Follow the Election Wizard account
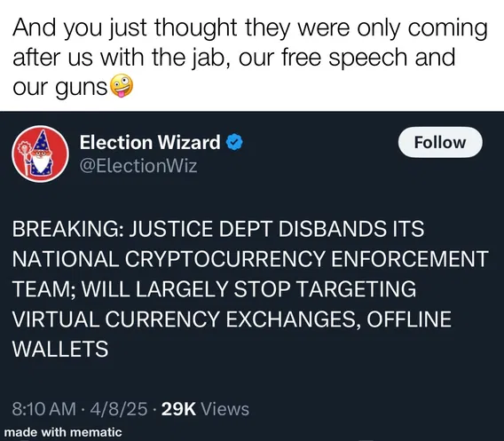The height and width of the screenshot is (441, 504). click(440, 142)
